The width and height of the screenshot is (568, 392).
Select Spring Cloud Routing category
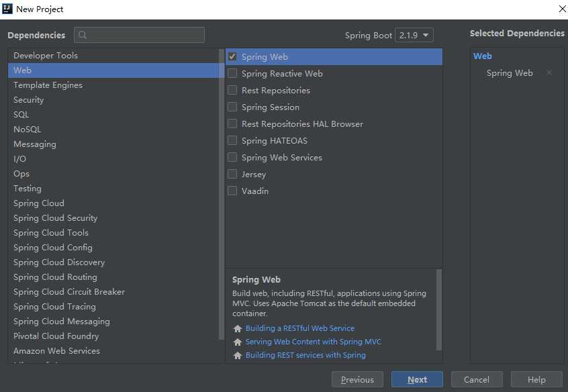tap(113, 277)
